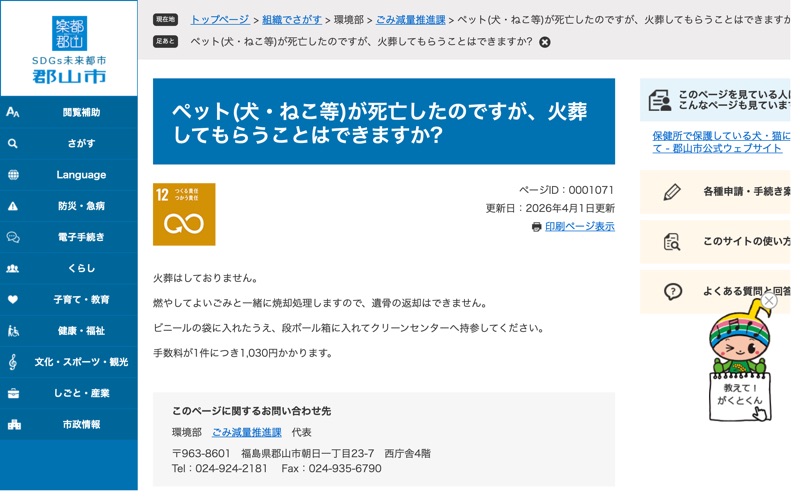Viewport: 800px width, 500px height.
Task: Click the 市政情報 building icon
Action: (x=14, y=424)
